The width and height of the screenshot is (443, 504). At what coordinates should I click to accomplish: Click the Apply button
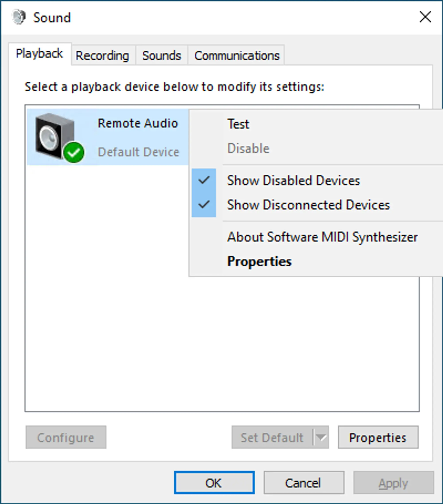393,483
